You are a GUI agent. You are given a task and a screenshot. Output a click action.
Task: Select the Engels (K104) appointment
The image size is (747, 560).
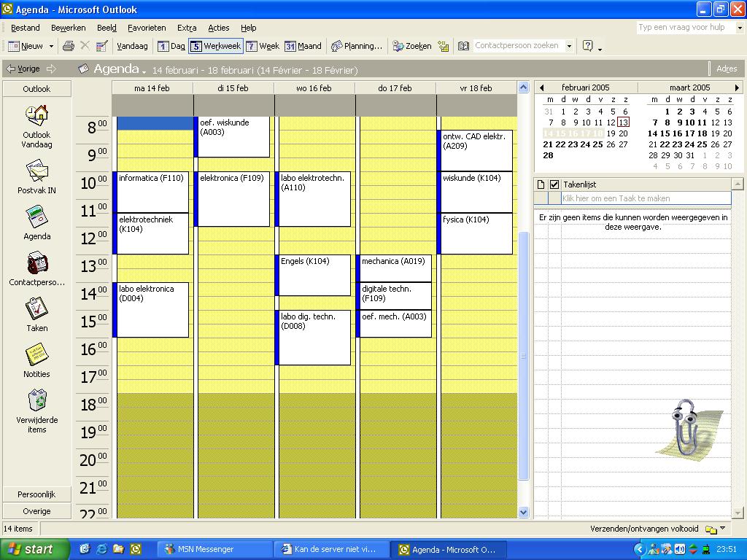[312, 275]
